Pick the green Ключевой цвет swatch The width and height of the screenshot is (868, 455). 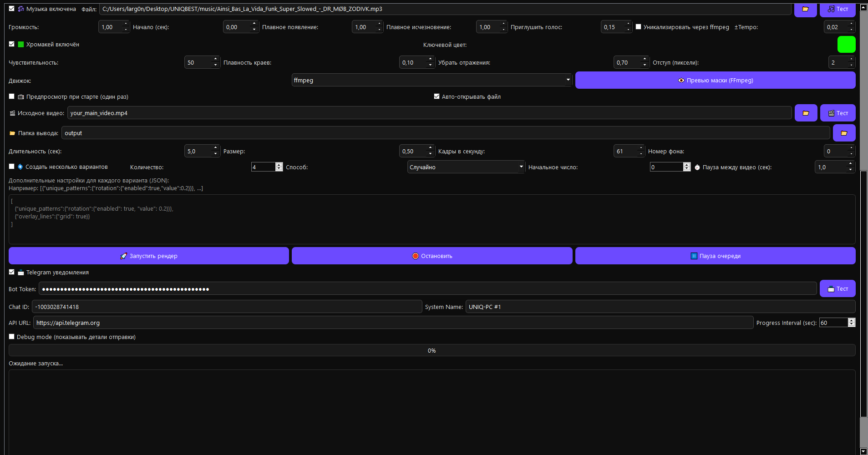[846, 45]
